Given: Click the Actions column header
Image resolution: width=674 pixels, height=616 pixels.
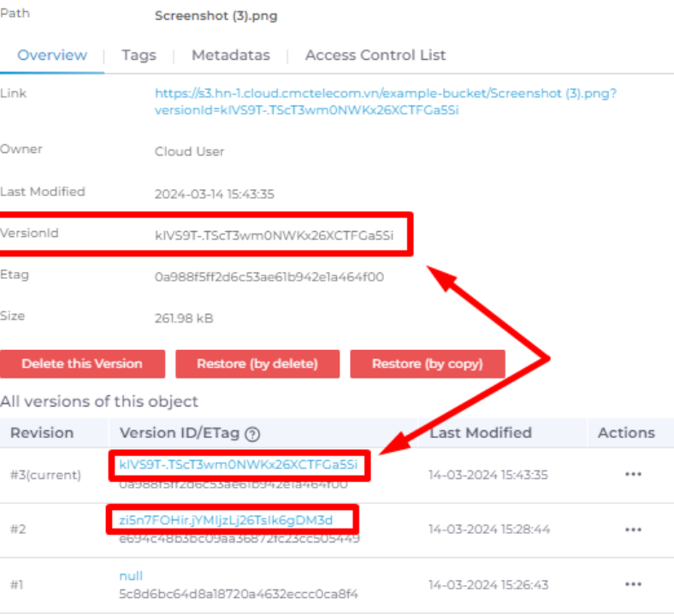Looking at the screenshot, I should [x=626, y=433].
